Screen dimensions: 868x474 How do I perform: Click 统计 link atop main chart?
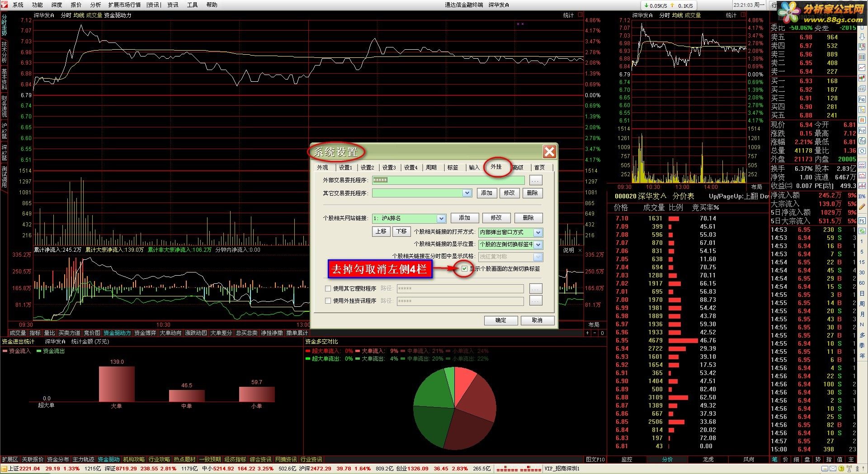[x=568, y=15]
